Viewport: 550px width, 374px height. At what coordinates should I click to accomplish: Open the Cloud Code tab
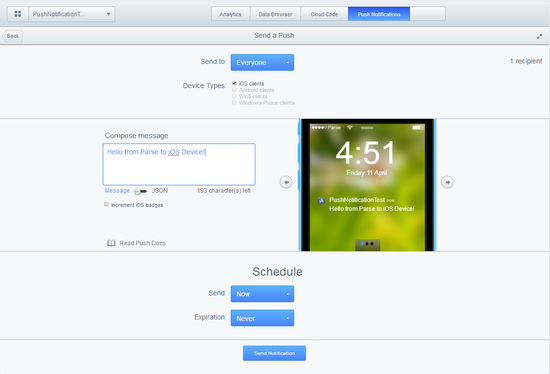click(x=324, y=14)
